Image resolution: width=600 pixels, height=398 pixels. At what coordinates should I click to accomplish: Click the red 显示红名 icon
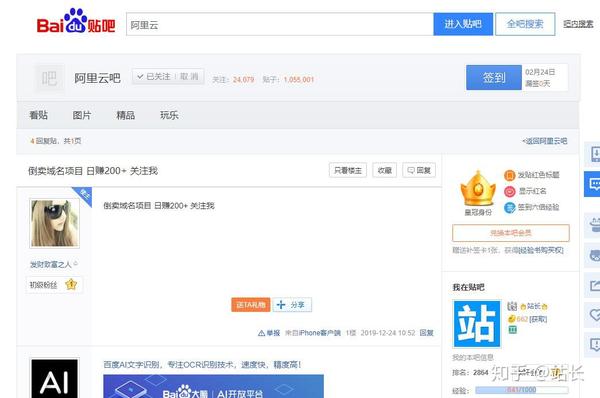click(509, 191)
